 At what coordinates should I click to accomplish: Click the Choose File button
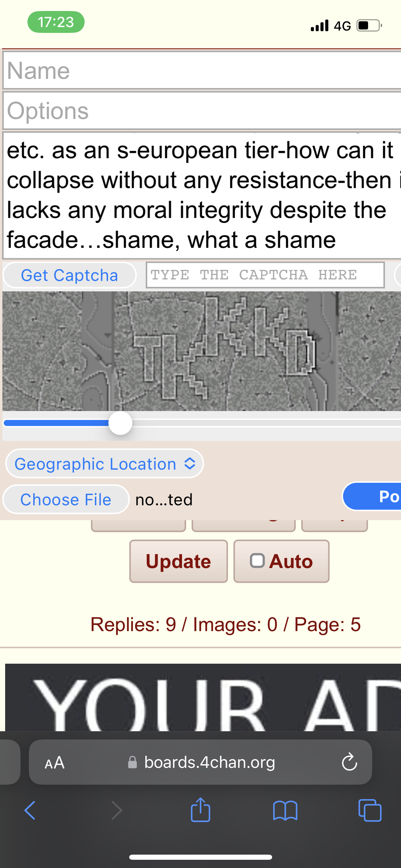(x=66, y=499)
